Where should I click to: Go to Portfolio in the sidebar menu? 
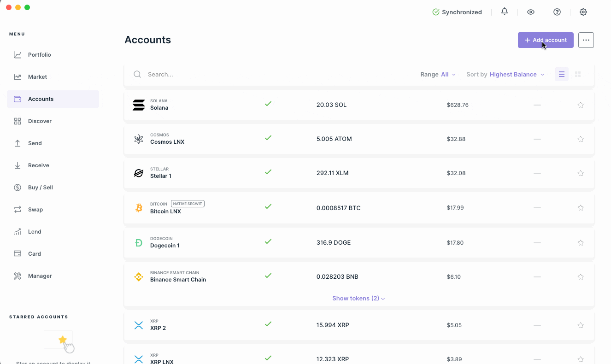(x=39, y=55)
